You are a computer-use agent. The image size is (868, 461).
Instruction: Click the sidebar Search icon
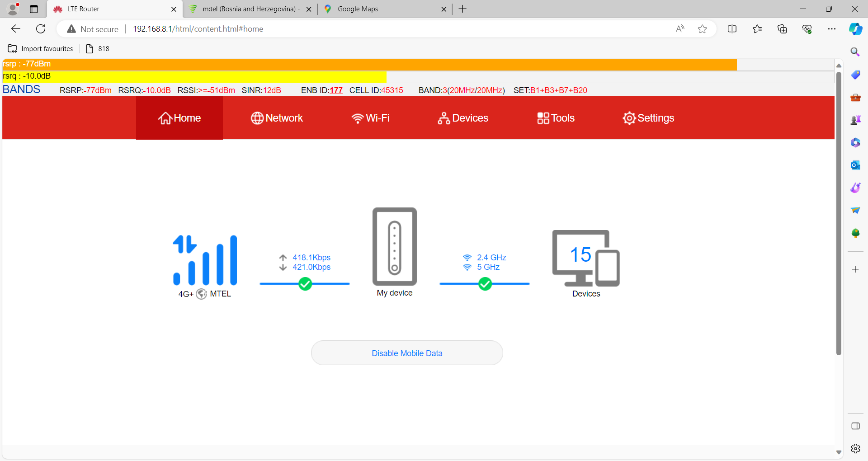click(855, 52)
